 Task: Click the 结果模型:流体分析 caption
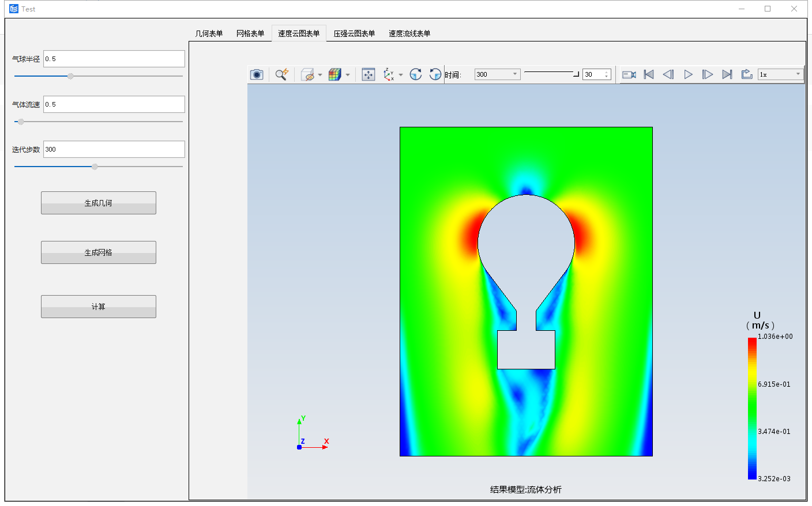(526, 489)
